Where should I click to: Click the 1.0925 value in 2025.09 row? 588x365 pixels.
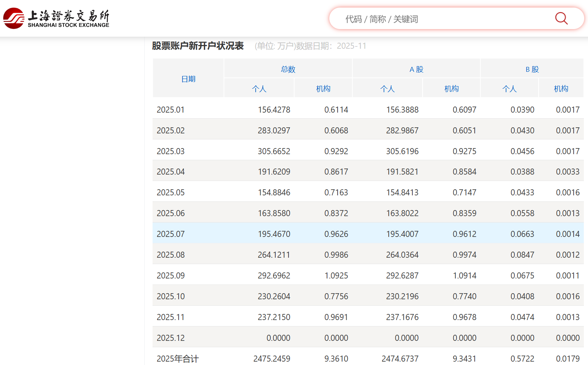pos(336,276)
